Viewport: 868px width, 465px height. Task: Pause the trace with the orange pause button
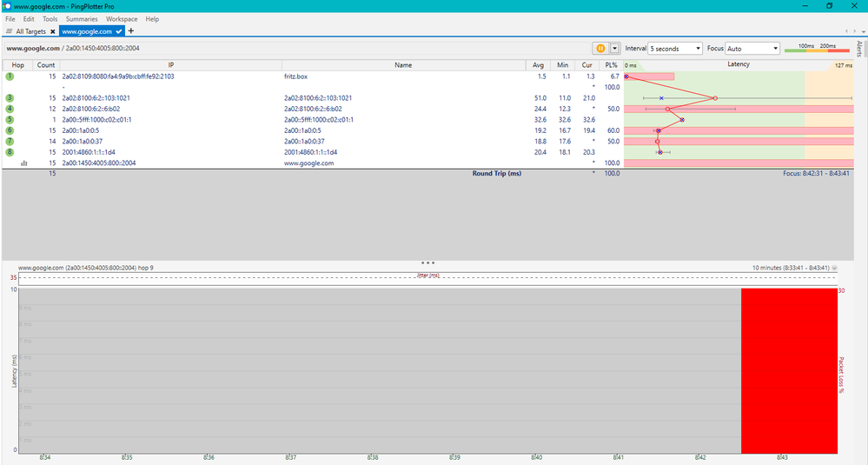(x=600, y=48)
